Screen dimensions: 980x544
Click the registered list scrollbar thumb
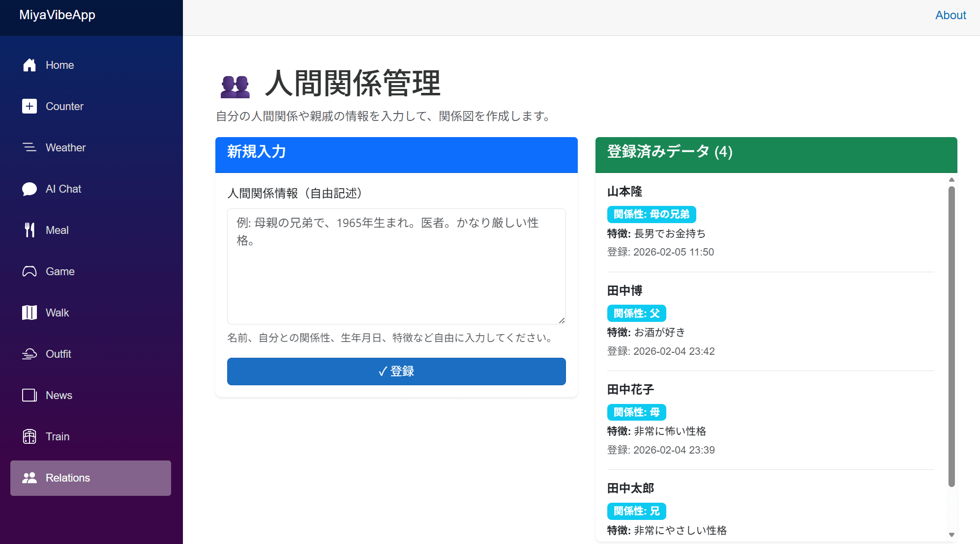point(951,336)
